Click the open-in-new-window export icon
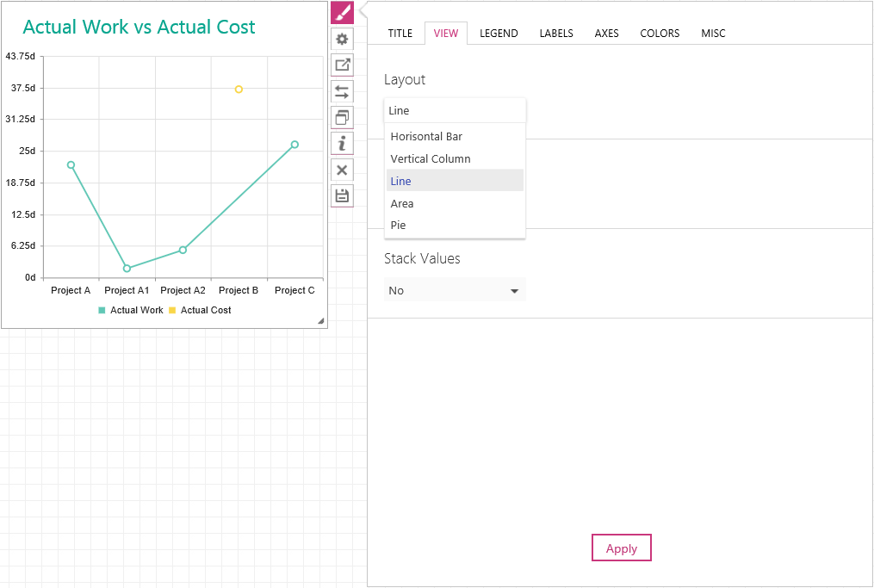This screenshot has height=588, width=874. (x=342, y=65)
